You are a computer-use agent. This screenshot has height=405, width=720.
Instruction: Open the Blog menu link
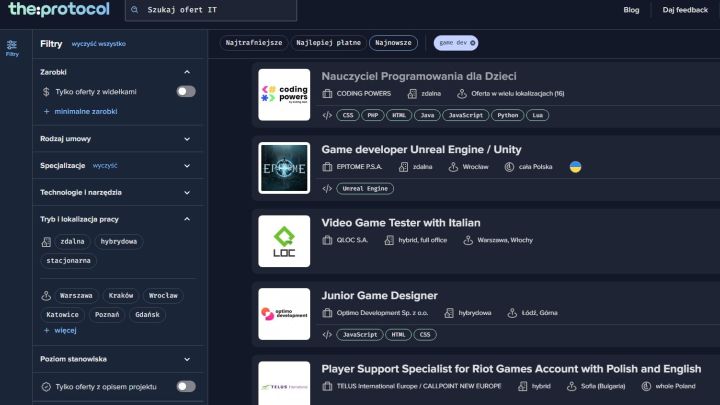631,10
